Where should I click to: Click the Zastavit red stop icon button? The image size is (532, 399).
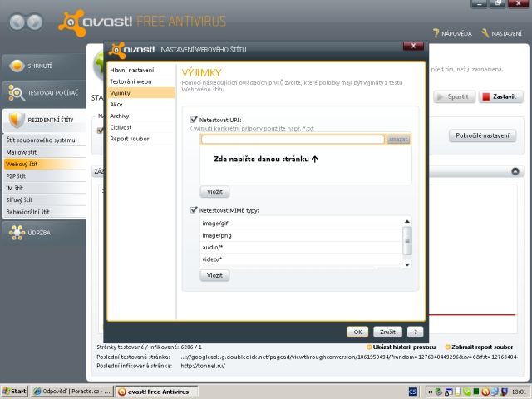tap(500, 96)
